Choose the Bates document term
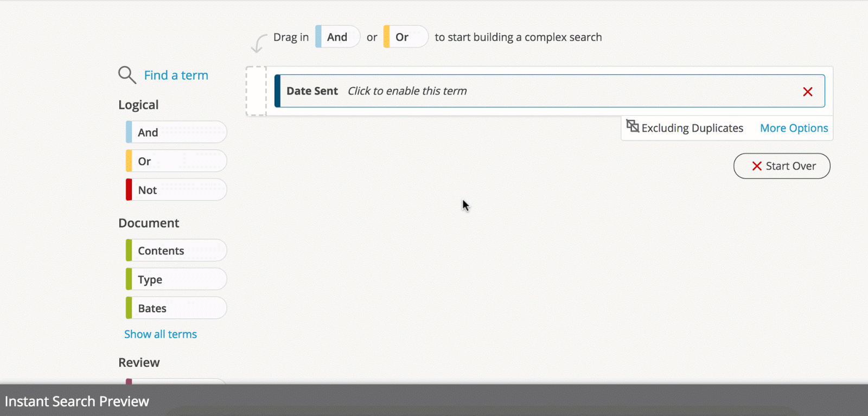 (x=176, y=308)
